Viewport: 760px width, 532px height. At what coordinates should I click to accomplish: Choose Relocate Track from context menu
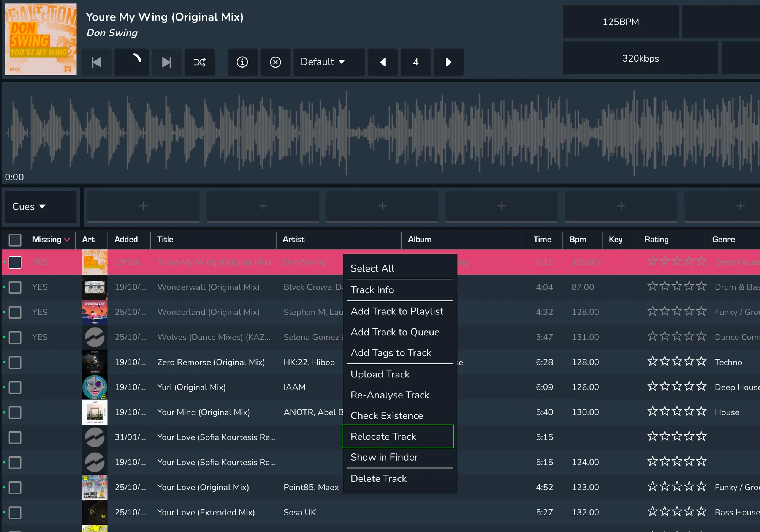point(383,436)
